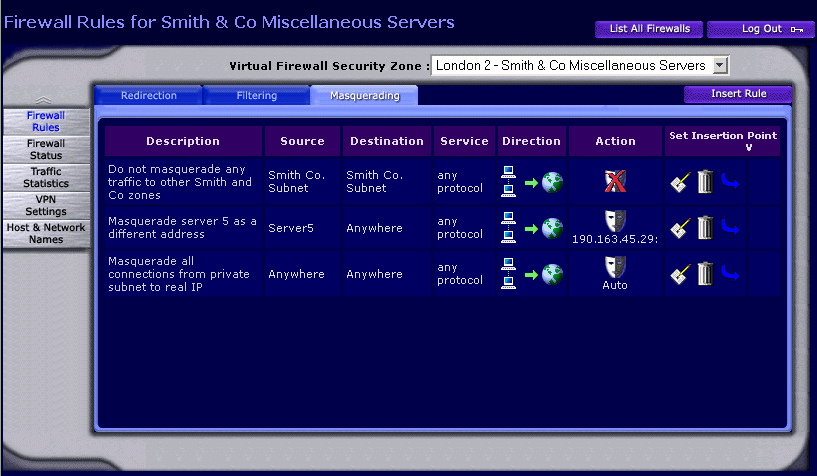Click the Action column header

tap(615, 141)
